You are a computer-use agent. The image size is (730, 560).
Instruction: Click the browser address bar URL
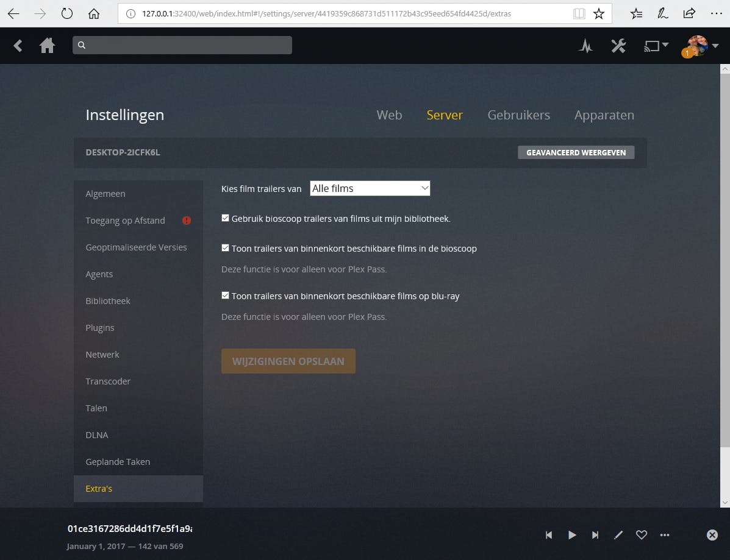pos(326,13)
